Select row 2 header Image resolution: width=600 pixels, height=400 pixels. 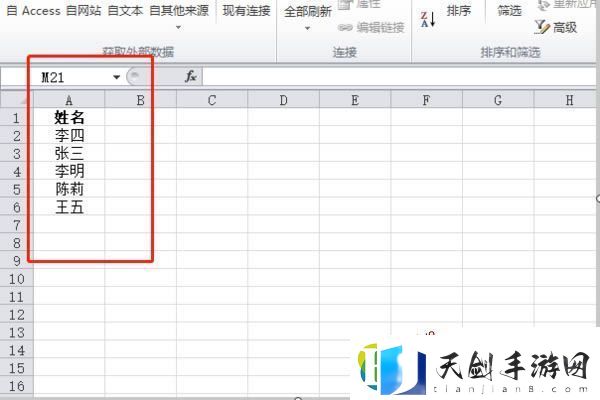(16, 136)
